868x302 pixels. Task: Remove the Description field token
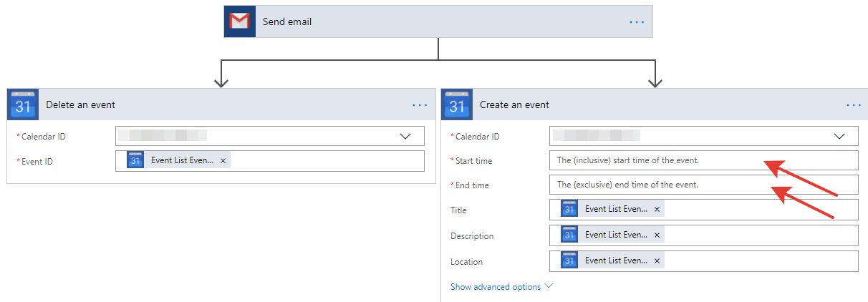657,235
